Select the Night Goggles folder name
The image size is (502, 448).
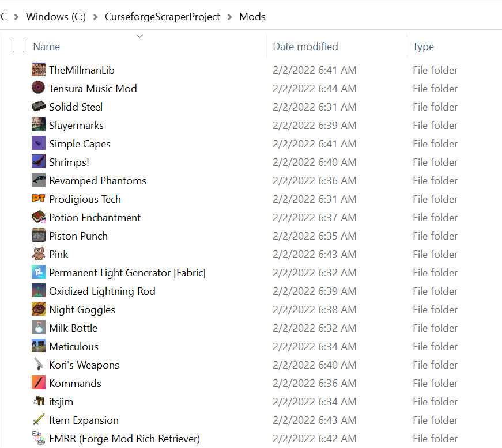point(82,310)
